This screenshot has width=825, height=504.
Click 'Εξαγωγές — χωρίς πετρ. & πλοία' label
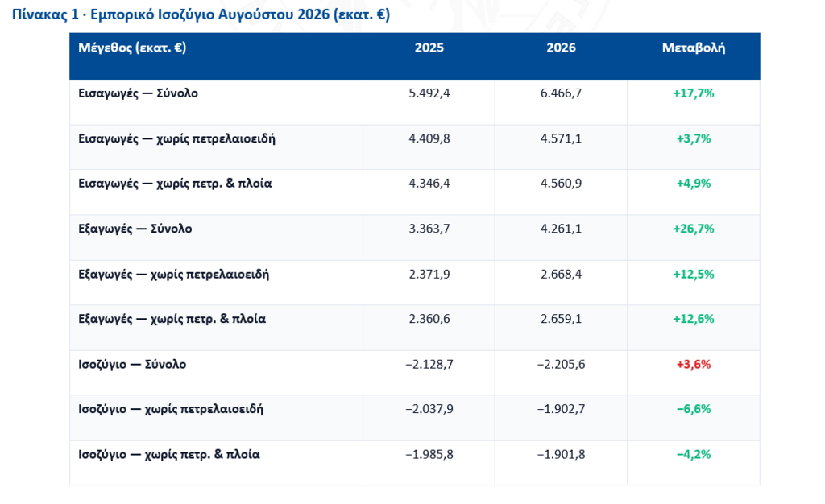172,319
